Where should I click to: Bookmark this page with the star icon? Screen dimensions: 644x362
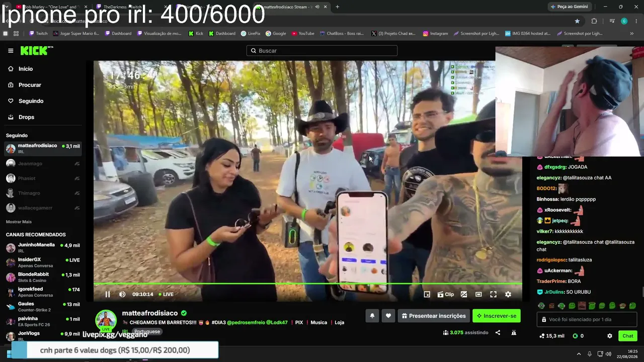point(577,21)
